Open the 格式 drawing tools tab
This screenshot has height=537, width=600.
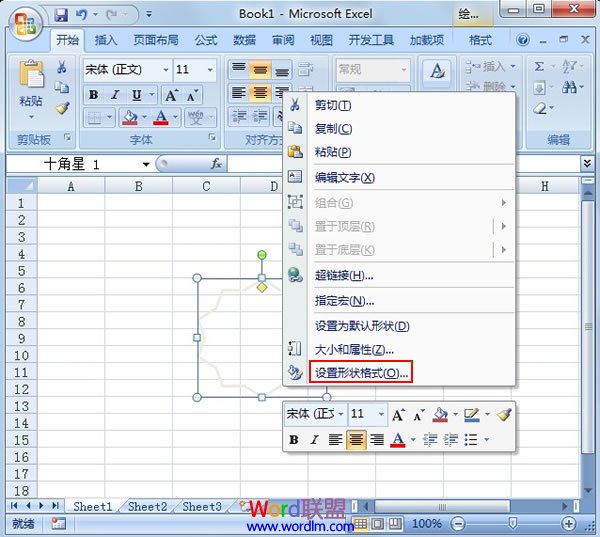(x=481, y=40)
